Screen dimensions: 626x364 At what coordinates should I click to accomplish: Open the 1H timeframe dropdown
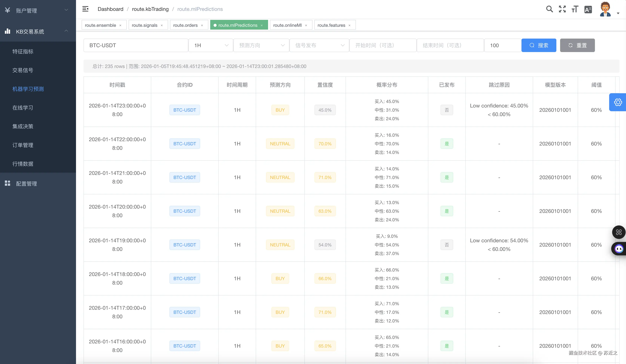pos(210,45)
